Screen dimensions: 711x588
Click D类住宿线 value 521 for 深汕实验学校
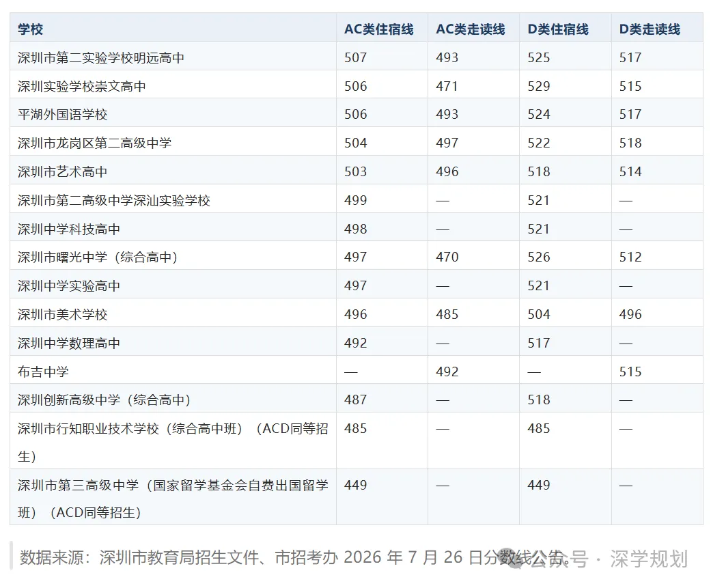[x=539, y=200]
